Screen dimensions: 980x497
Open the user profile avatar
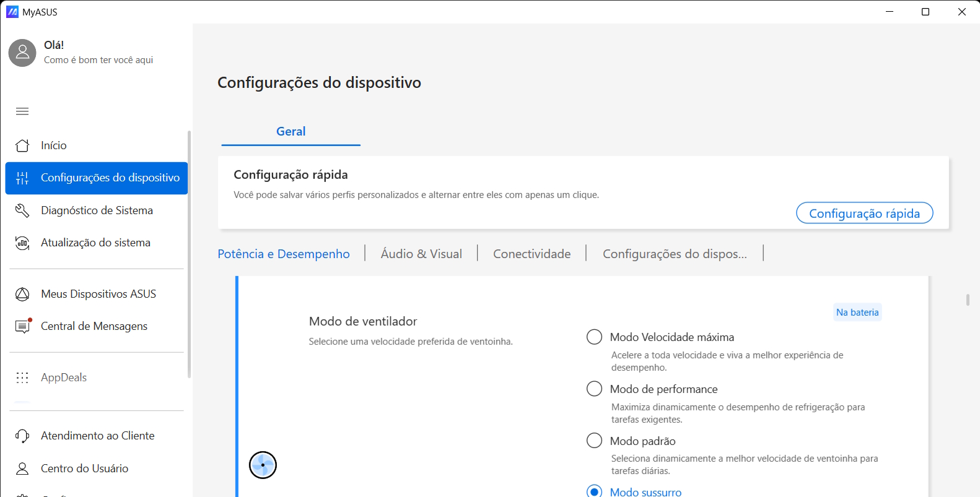pos(22,53)
